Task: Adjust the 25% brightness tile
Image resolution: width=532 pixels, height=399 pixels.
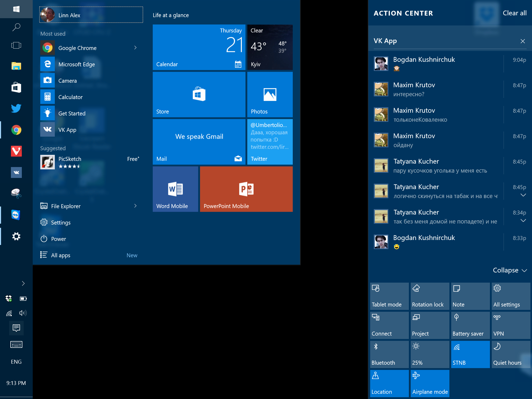Action: (430, 354)
